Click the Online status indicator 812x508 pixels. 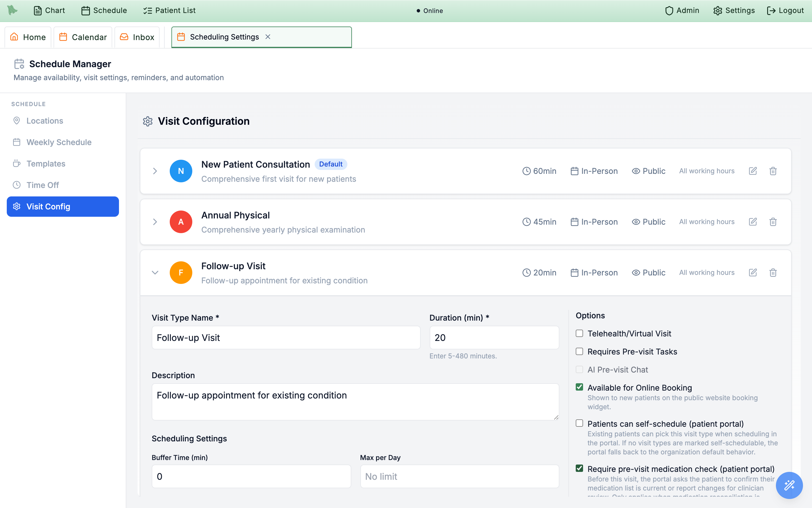click(x=429, y=11)
